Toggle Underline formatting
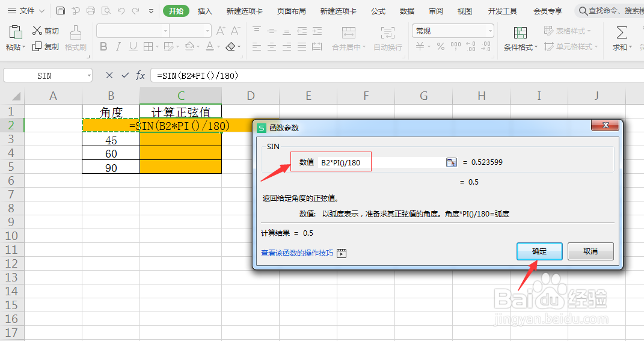 (133, 46)
